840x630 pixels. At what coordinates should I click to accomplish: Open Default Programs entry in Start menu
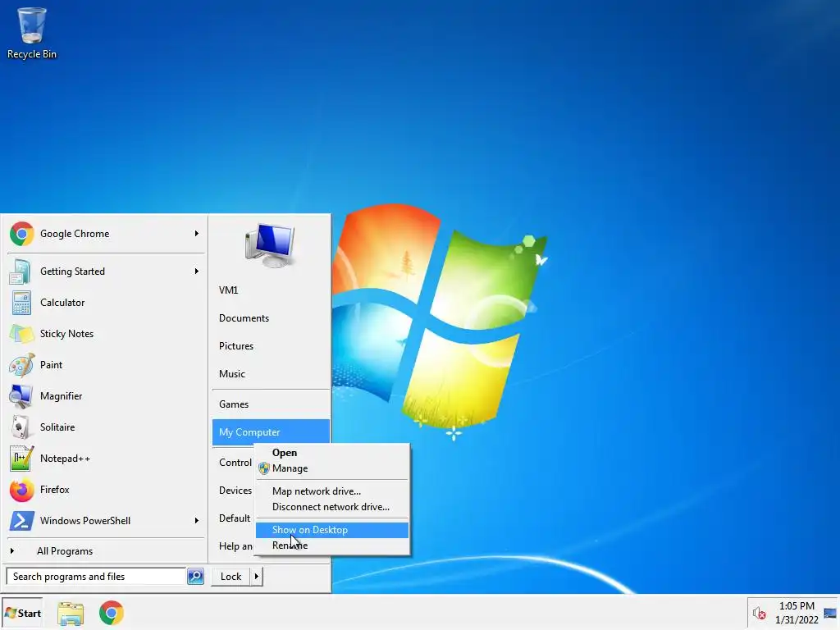pyautogui.click(x=234, y=518)
